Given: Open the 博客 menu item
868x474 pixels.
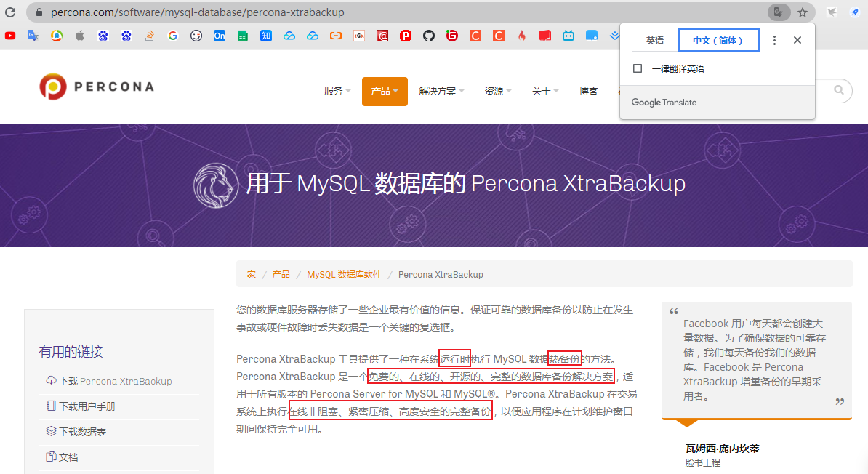Looking at the screenshot, I should (588, 92).
